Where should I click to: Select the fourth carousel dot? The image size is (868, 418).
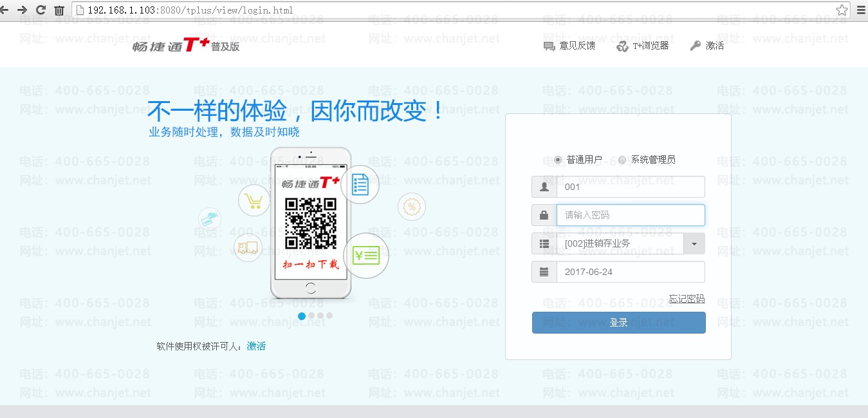point(329,316)
